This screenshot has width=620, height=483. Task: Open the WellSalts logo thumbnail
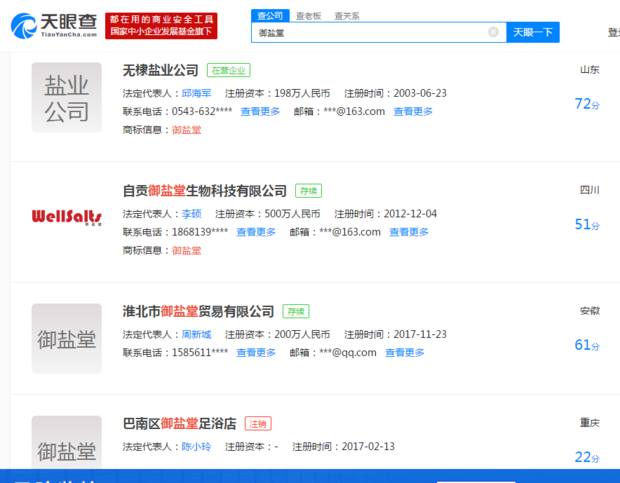pyautogui.click(x=66, y=217)
